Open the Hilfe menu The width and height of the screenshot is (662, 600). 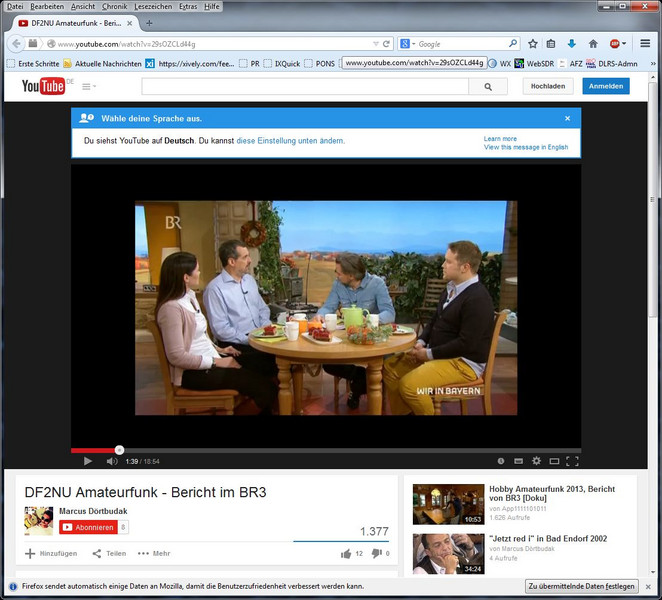point(212,6)
